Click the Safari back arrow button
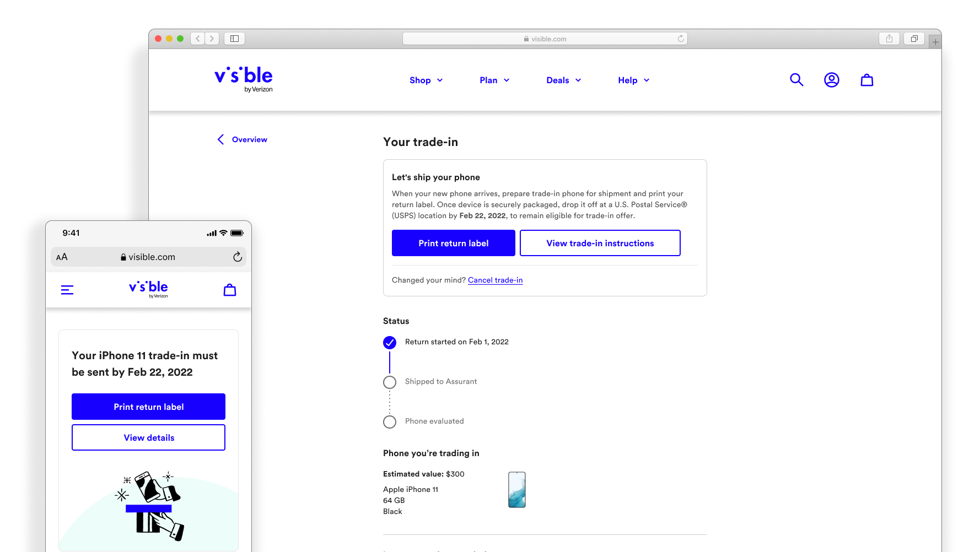The image size is (980, 552). click(198, 39)
